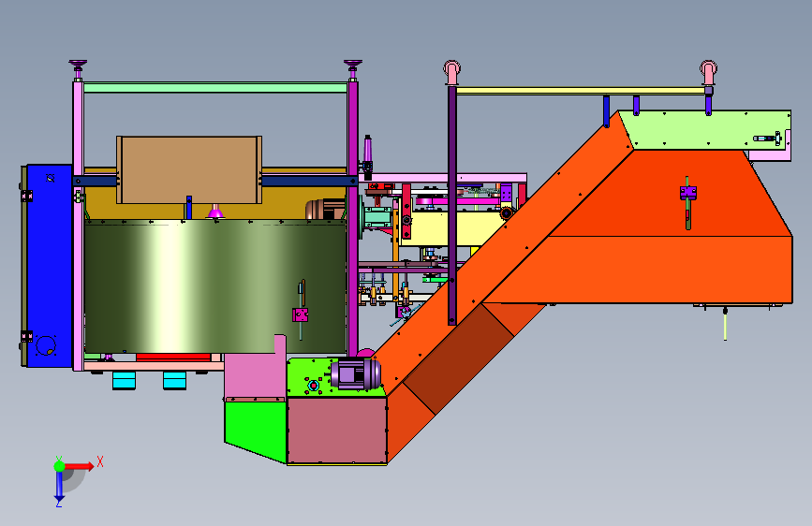Select the bright green angled side panel
This screenshot has width=812, height=526.
[x=256, y=431]
